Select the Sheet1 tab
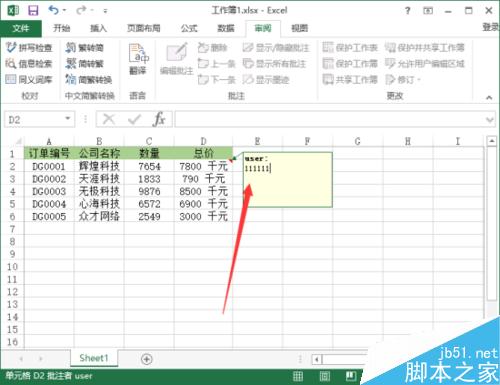Image resolution: width=500 pixels, height=385 pixels. click(94, 358)
